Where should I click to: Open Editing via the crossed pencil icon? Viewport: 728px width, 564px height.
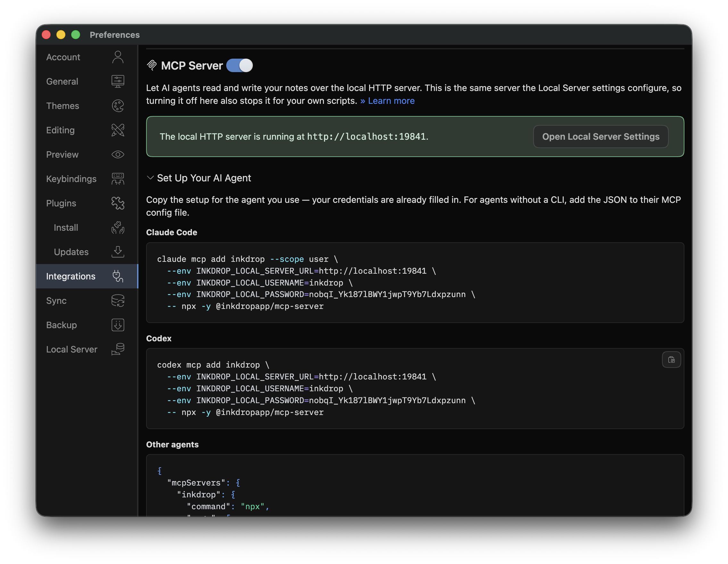pyautogui.click(x=118, y=130)
